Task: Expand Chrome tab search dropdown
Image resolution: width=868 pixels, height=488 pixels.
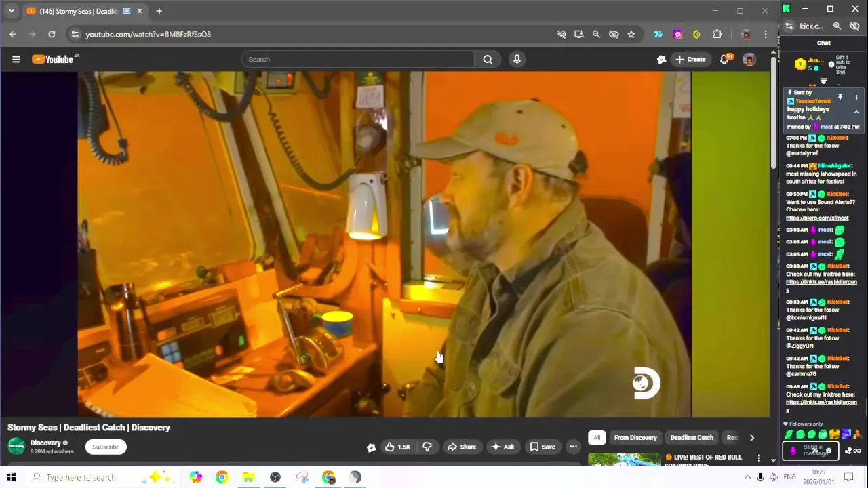Action: click(11, 11)
